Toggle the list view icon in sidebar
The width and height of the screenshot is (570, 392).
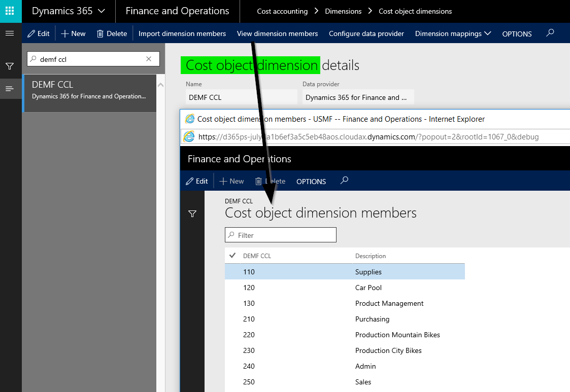(9, 89)
